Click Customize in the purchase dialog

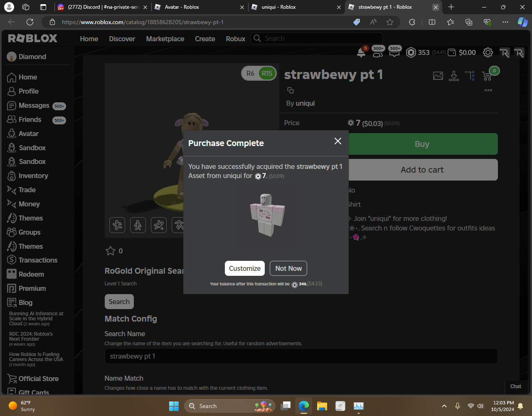tap(245, 268)
